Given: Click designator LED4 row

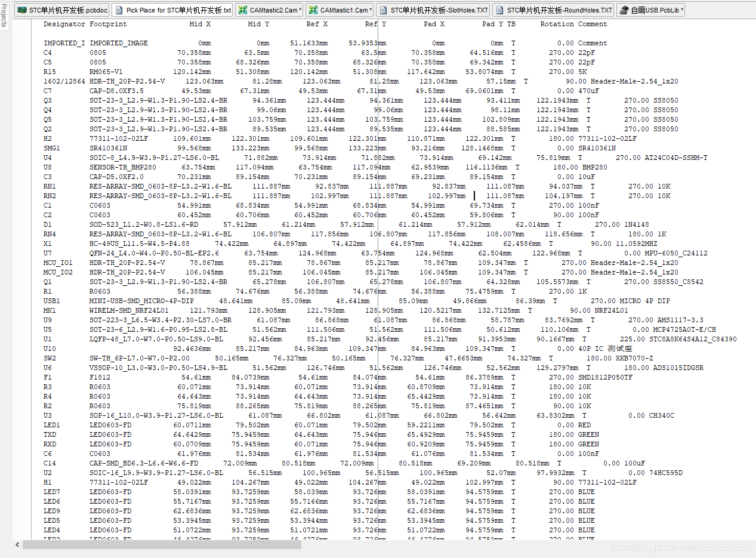Looking at the screenshot, I should coord(52,530).
